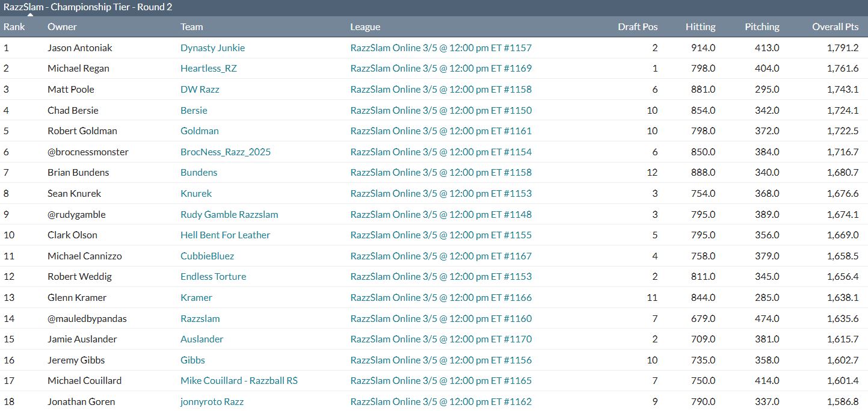
Task: Click the sort arrow above Rank header
Action: coord(29,14)
